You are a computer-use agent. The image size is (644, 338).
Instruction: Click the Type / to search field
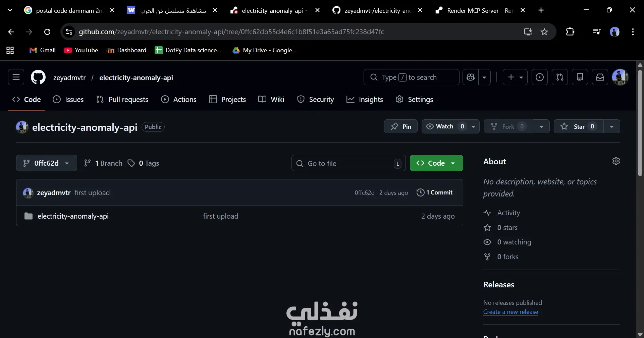click(412, 77)
